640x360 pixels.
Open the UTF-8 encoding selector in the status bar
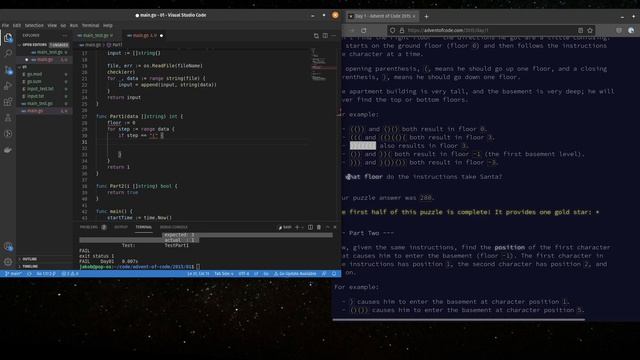tap(243, 274)
